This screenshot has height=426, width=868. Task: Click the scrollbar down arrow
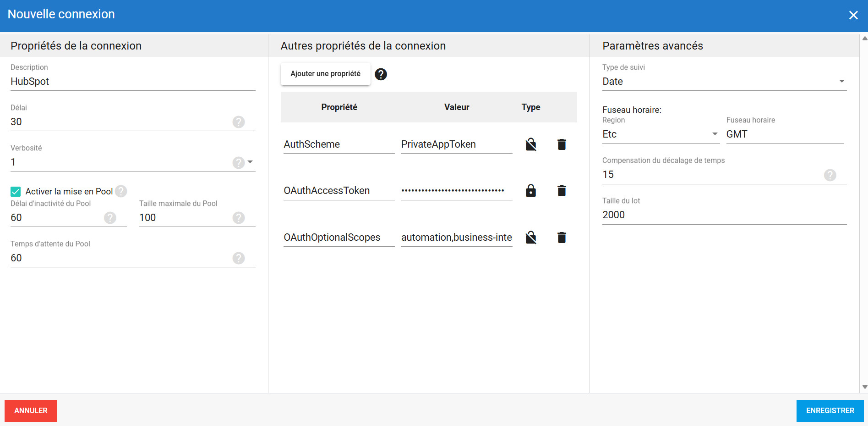[864, 387]
